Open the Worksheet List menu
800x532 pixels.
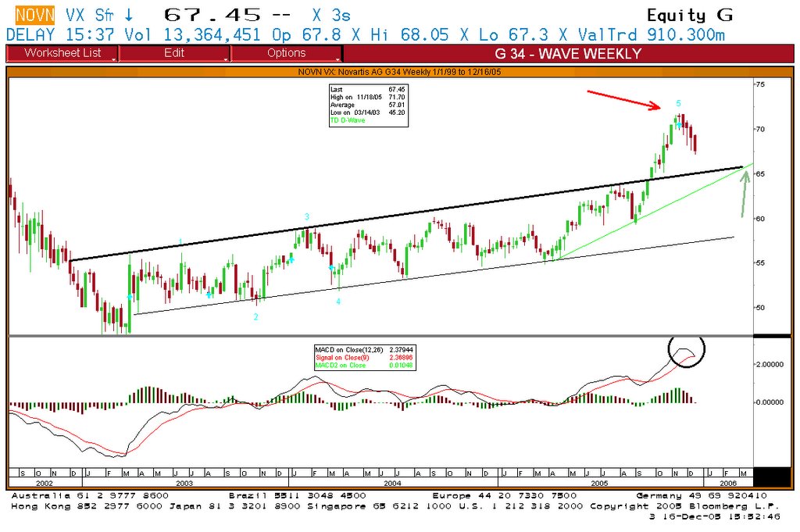click(62, 53)
